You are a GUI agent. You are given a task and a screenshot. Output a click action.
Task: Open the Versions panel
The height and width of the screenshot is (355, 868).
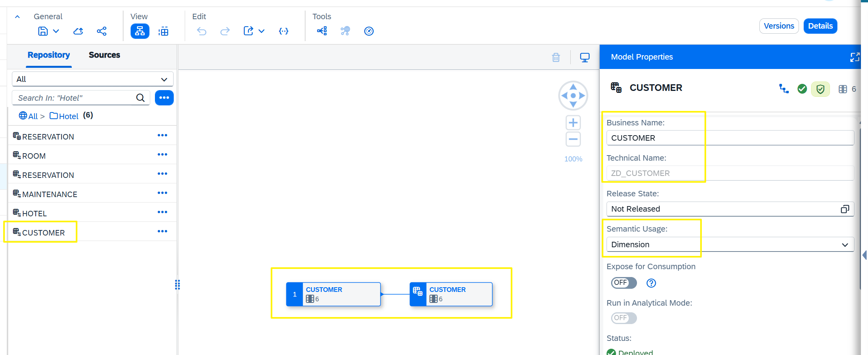pos(779,26)
